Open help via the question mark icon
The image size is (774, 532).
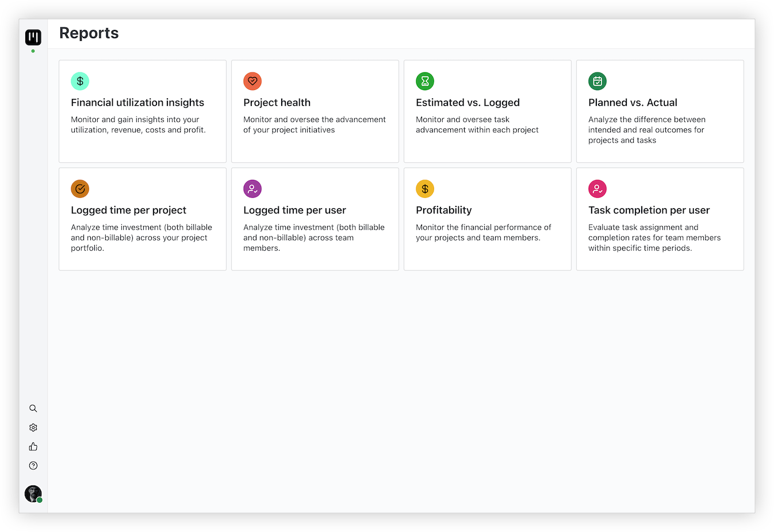(33, 465)
